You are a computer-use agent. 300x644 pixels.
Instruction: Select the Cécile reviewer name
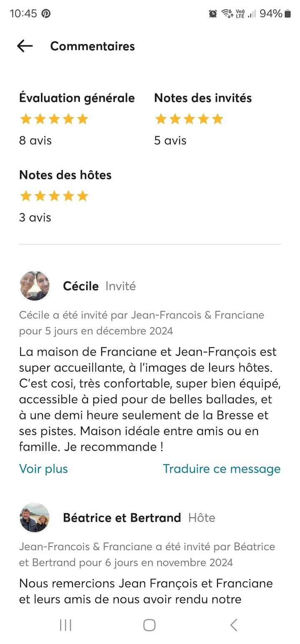[x=81, y=286]
